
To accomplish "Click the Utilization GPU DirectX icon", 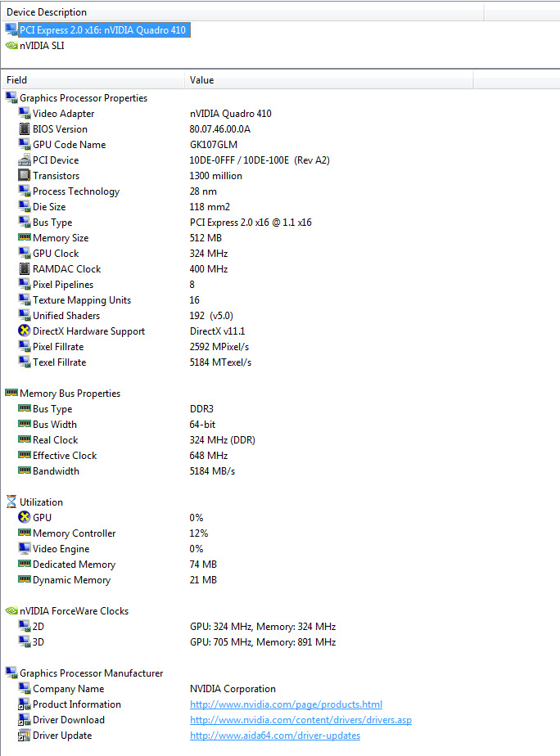I will [x=24, y=517].
